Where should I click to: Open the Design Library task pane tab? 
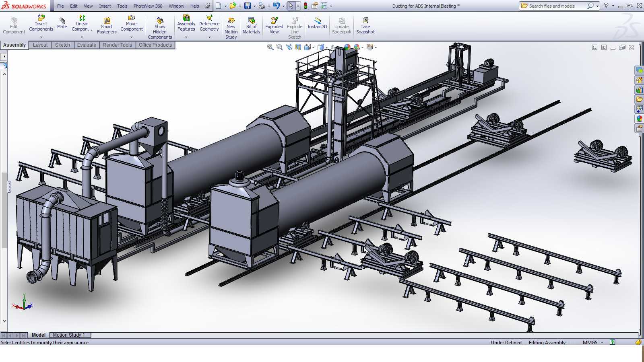(x=640, y=90)
